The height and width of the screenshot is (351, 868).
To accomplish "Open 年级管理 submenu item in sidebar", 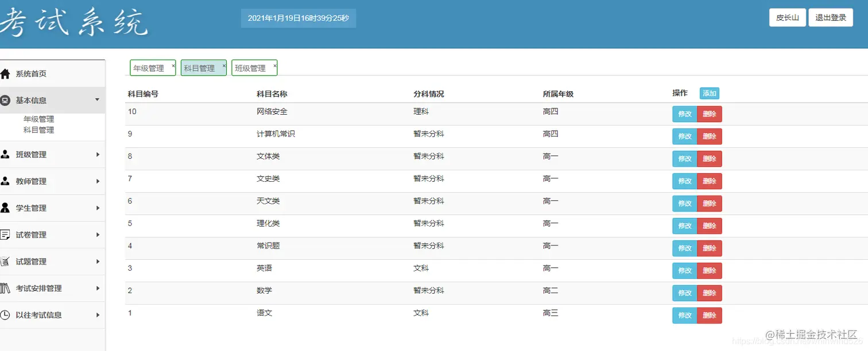I will [x=39, y=119].
